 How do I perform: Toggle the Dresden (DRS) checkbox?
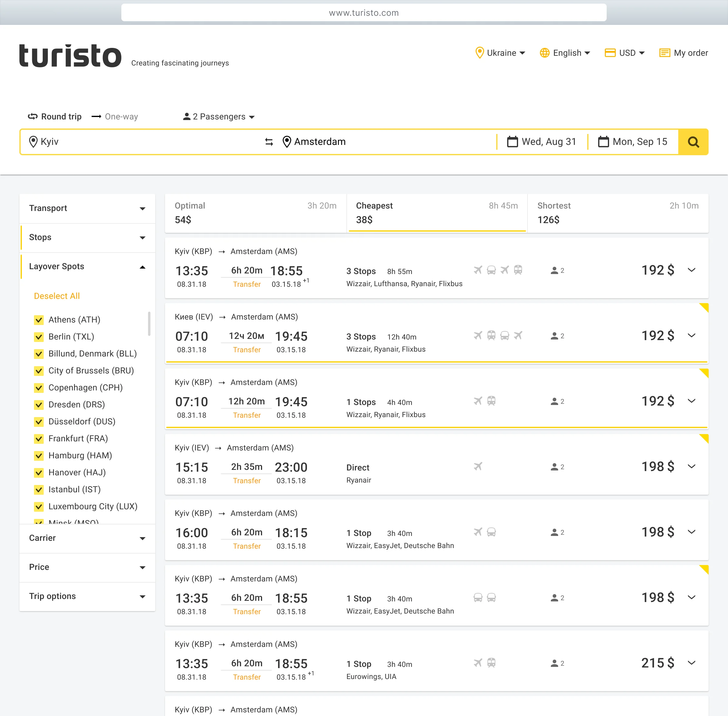[39, 405]
